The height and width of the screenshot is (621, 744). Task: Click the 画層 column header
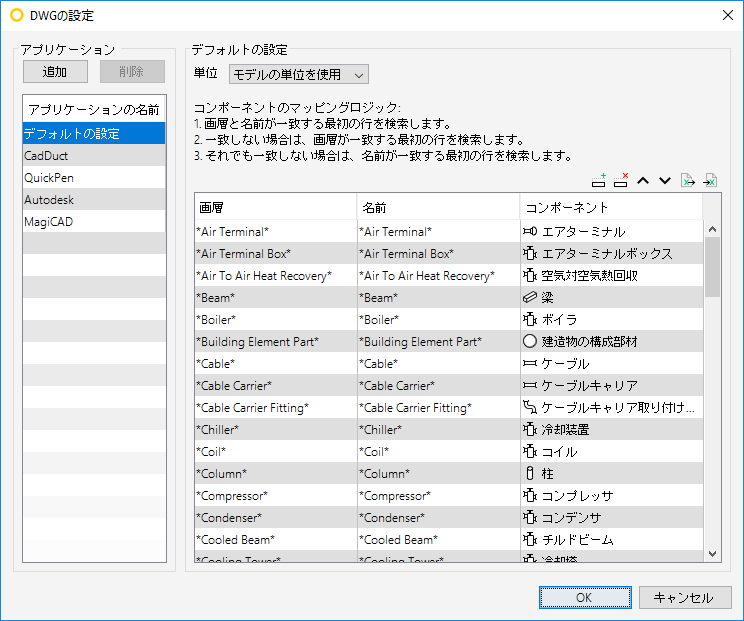(276, 207)
